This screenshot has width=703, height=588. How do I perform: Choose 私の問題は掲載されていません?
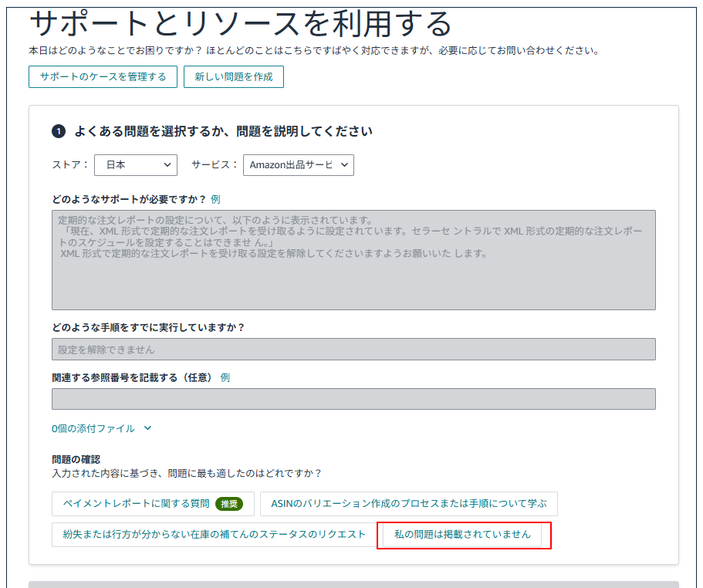click(462, 534)
